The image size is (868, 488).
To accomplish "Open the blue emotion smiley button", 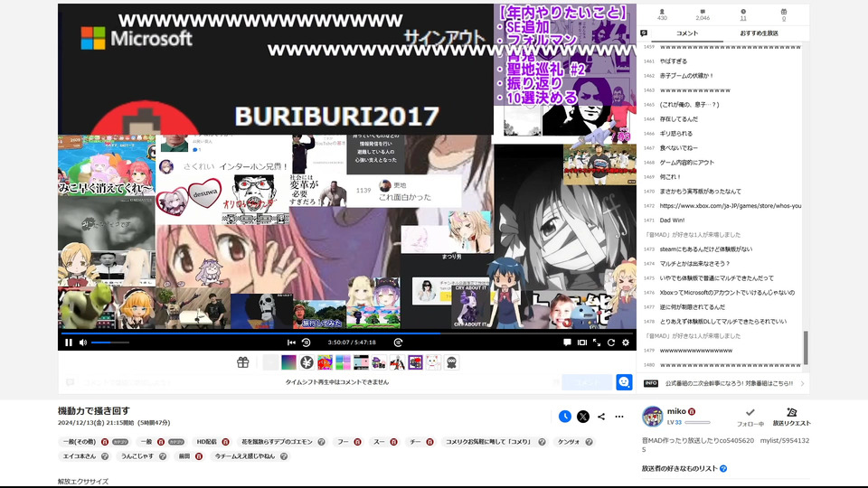I will pyautogui.click(x=624, y=382).
